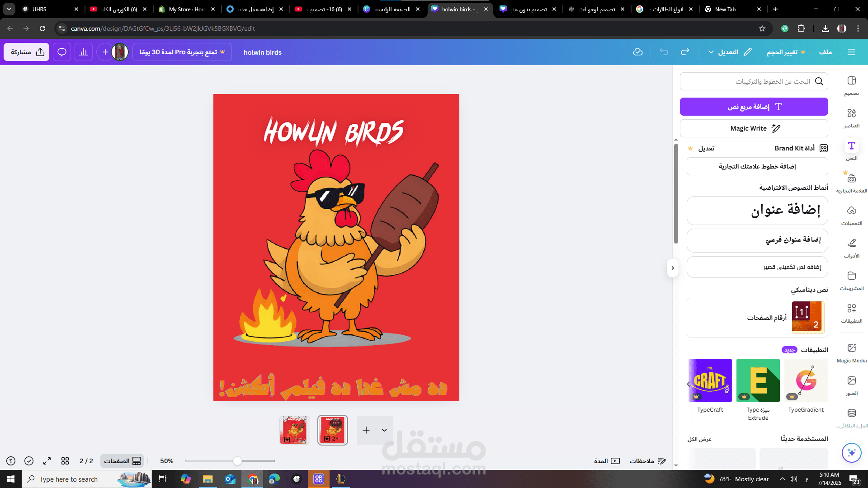The image size is (868, 488).
Task: Toggle grid view of pages
Action: point(65,461)
